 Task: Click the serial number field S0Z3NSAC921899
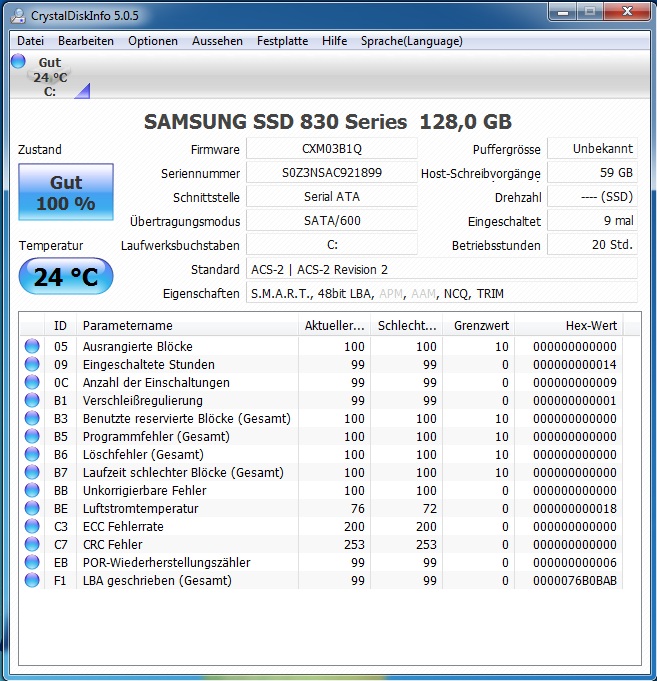pyautogui.click(x=332, y=173)
